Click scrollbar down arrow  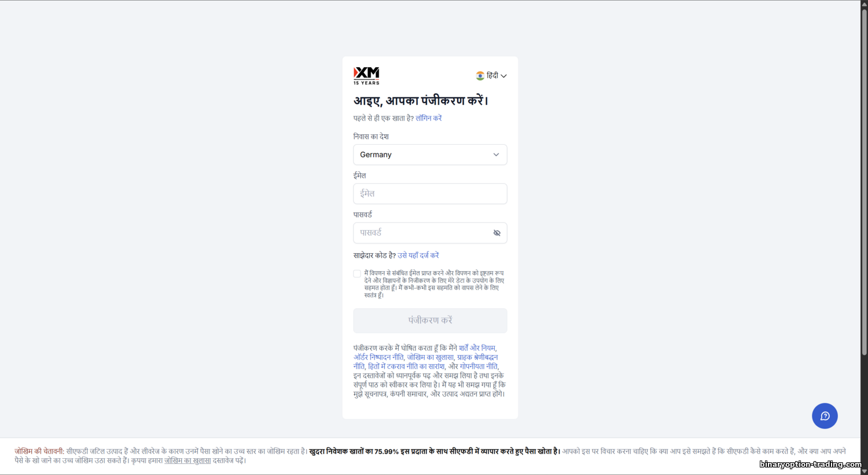click(864, 471)
